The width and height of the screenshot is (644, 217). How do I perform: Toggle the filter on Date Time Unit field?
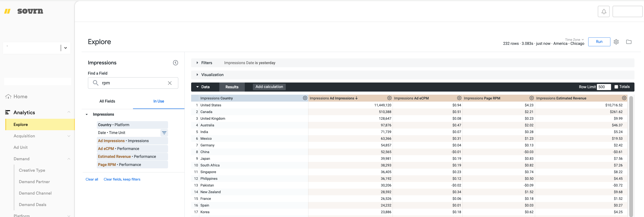pos(164,133)
